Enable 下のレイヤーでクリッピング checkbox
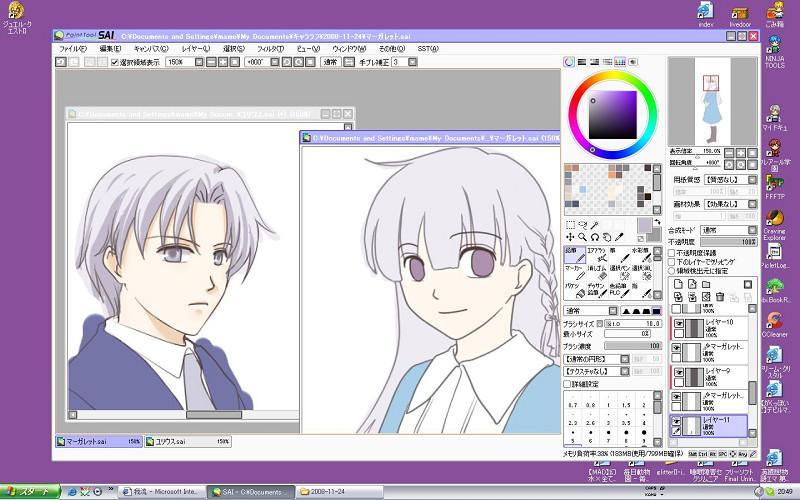The height and width of the screenshot is (500, 800). click(672, 262)
